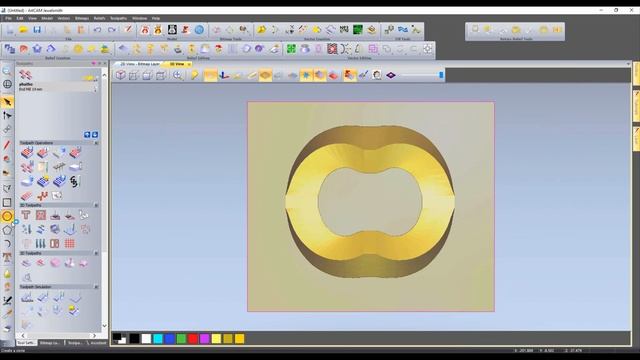Click the green texture icon in top toolbar

358,30
